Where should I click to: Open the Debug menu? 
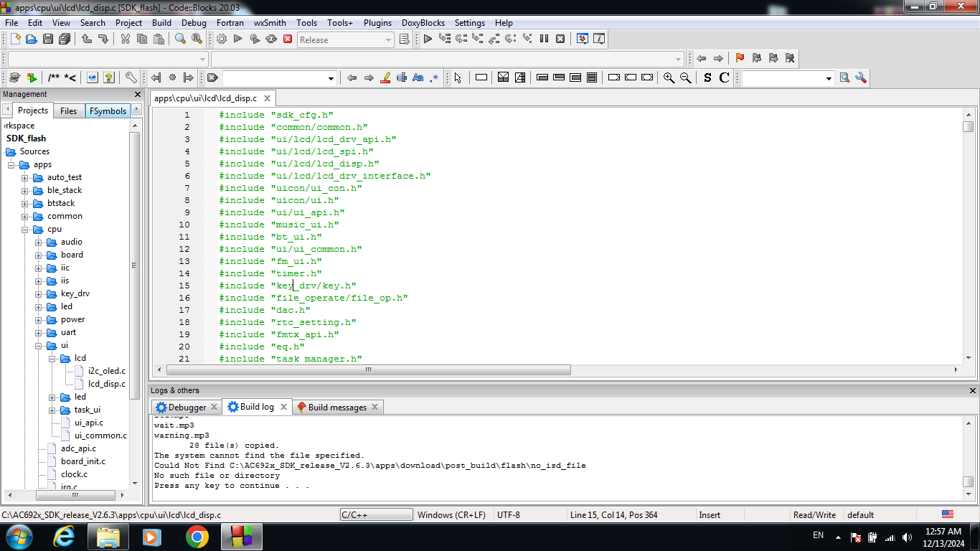point(194,22)
